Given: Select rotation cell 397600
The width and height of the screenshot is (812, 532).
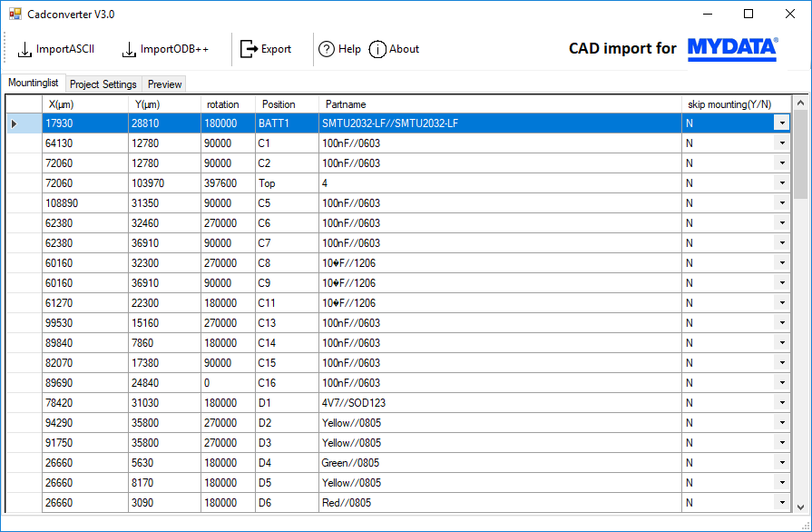Looking at the screenshot, I should (228, 183).
